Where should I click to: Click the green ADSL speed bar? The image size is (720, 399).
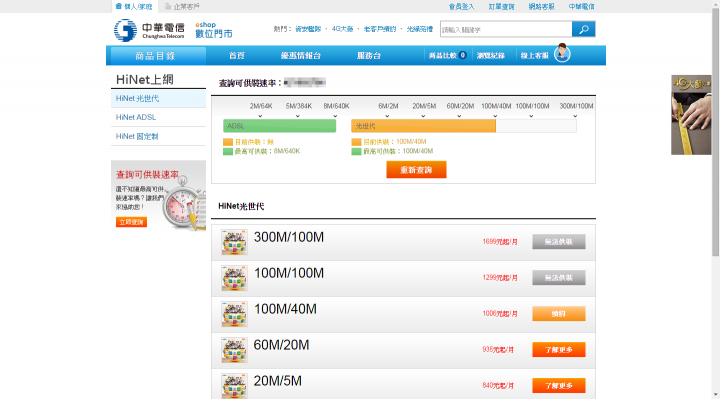click(x=280, y=126)
